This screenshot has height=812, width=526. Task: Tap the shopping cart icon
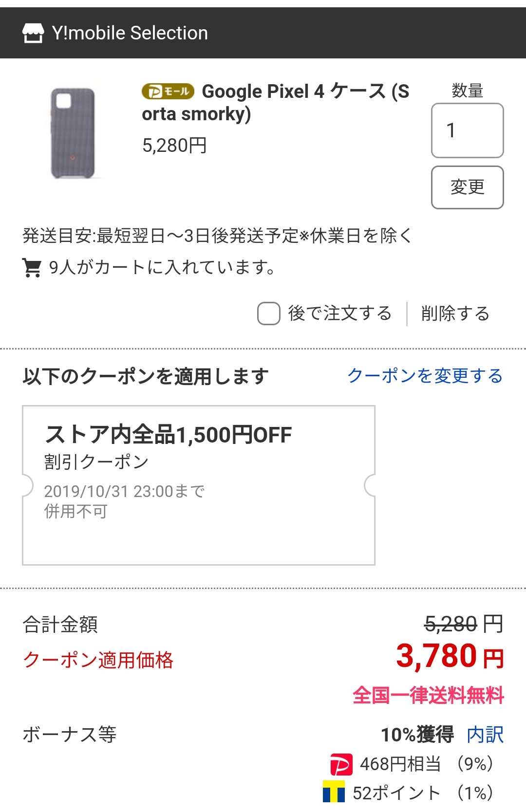click(32, 268)
